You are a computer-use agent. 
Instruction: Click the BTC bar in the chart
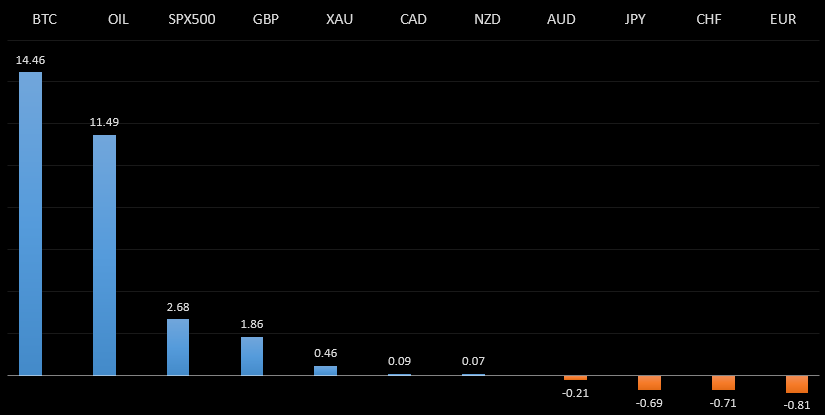[x=30, y=224]
